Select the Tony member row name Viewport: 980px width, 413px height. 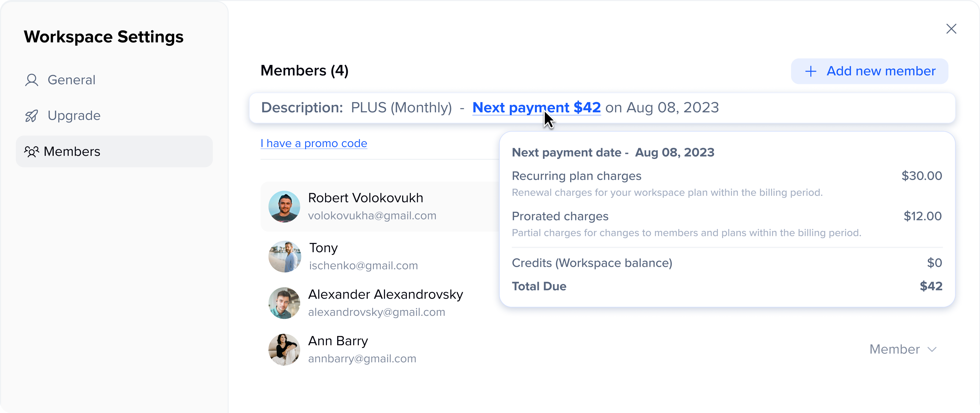click(x=323, y=248)
